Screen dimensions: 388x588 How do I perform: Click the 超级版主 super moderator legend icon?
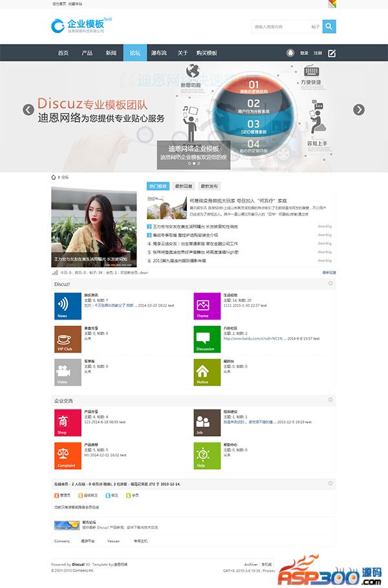coord(80,495)
